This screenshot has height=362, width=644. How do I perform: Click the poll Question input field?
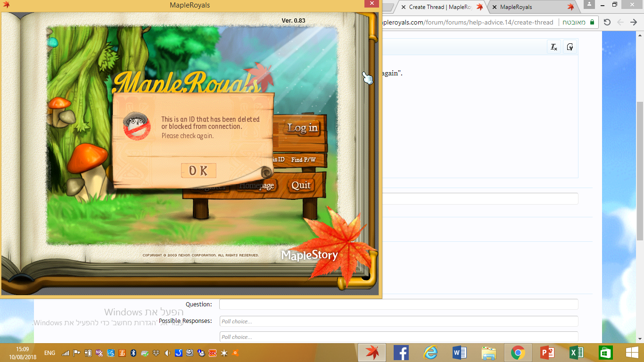(x=399, y=304)
